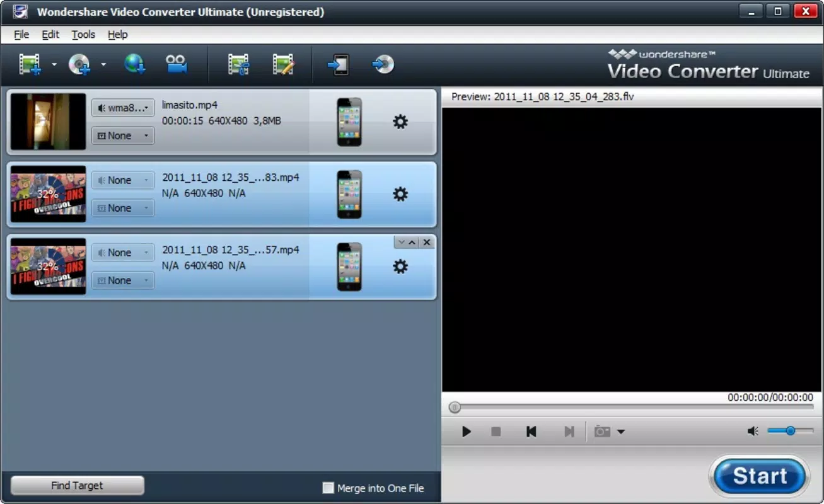This screenshot has height=504, width=824.
Task: Open the wma8 audio track dropdown for limasito.mp4
Action: pyautogui.click(x=123, y=108)
